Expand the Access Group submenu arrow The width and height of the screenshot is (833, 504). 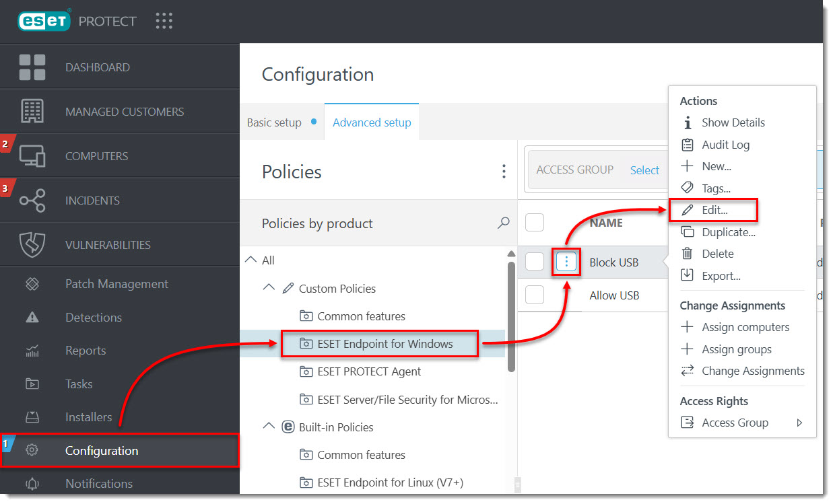coord(799,423)
